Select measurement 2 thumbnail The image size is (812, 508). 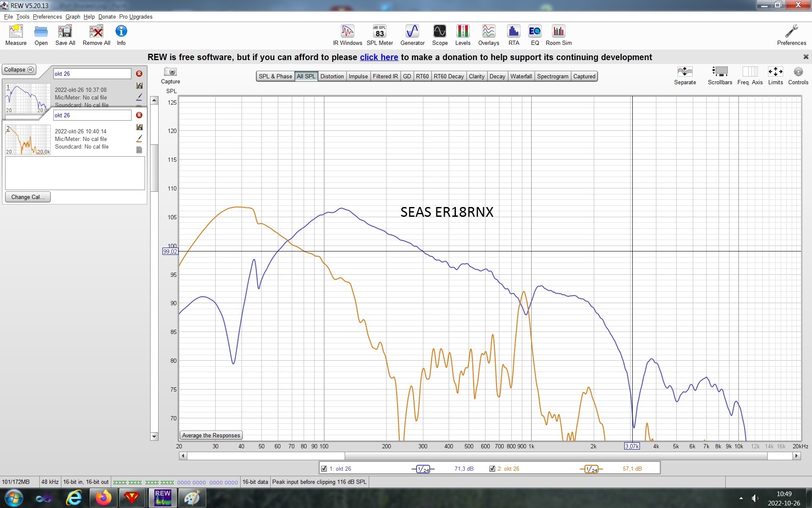point(28,140)
